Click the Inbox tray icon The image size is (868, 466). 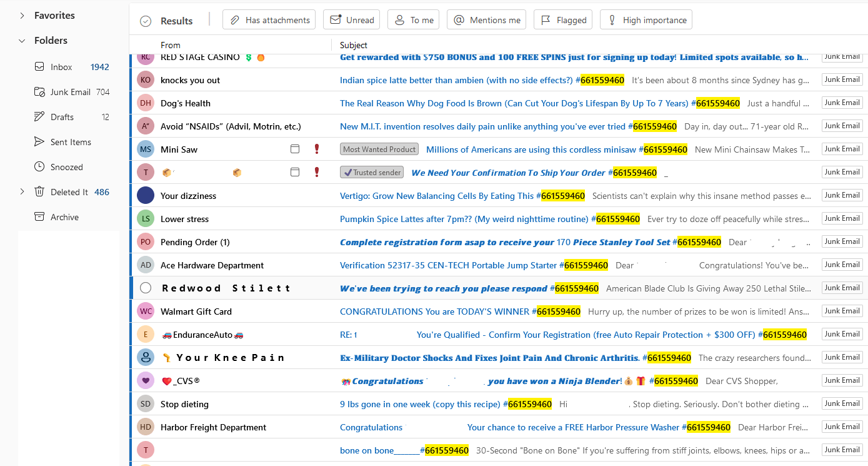(x=39, y=67)
